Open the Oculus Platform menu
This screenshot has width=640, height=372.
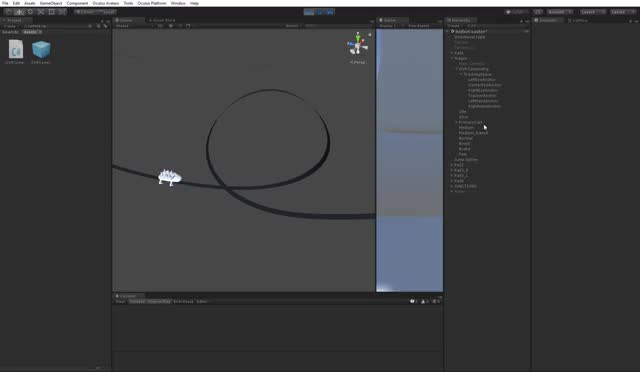(151, 3)
